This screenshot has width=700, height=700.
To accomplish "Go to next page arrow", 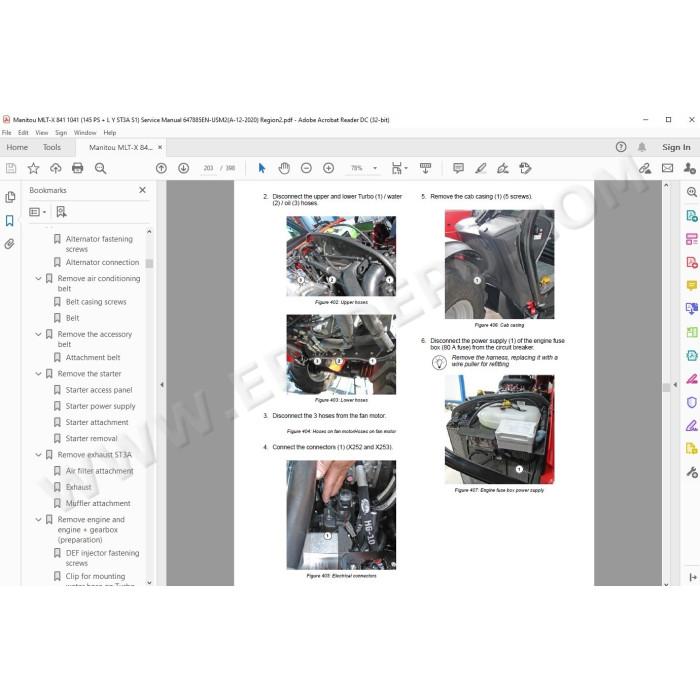I will click(183, 168).
